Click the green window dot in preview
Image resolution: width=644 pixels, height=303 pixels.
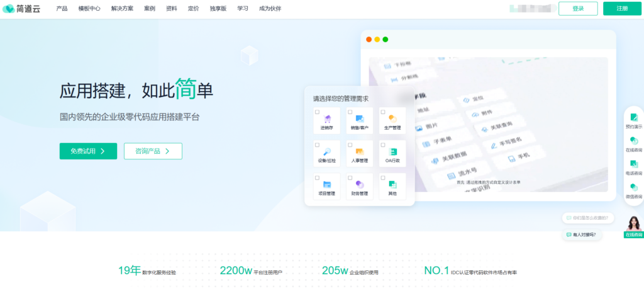click(386, 40)
